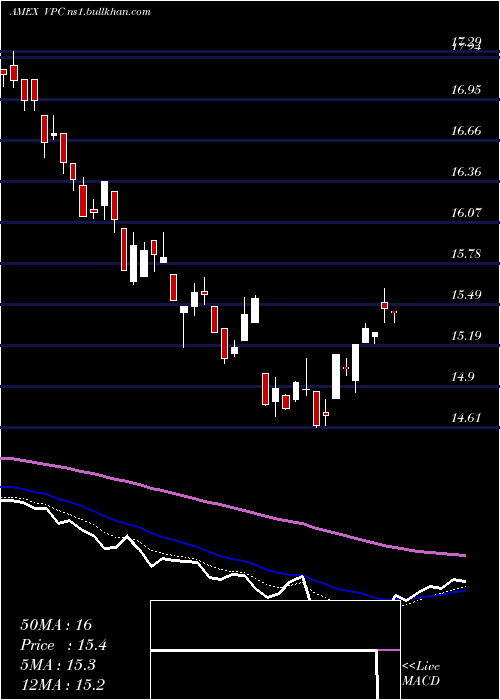Click the 15.19 price axis label
The width and height of the screenshot is (500, 700).
coord(466,336)
